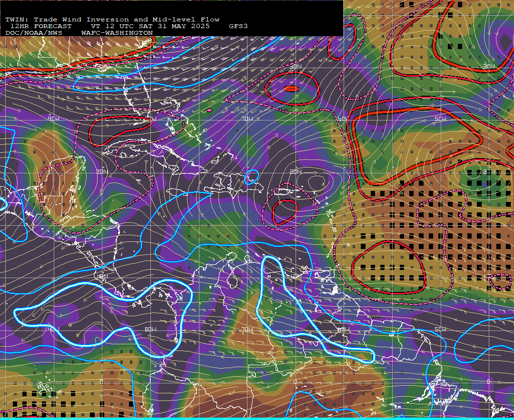Image resolution: width=514 pixels, height=420 pixels.
Task: Select the '10N' label near Costa Rica
Action: pyautogui.click(x=102, y=276)
